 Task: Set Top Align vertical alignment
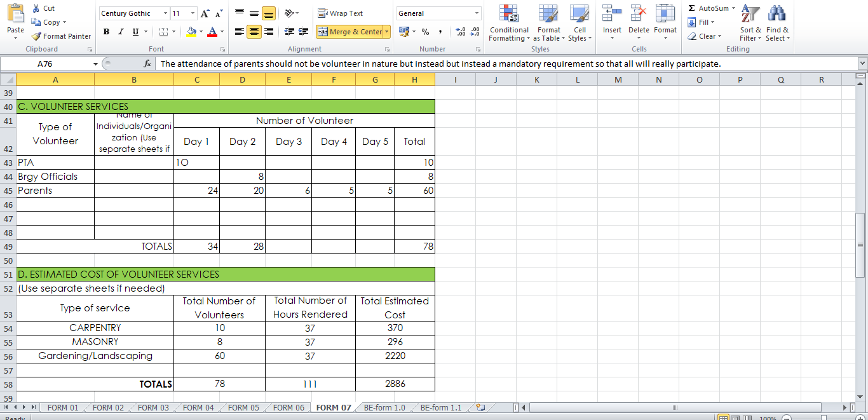(240, 13)
